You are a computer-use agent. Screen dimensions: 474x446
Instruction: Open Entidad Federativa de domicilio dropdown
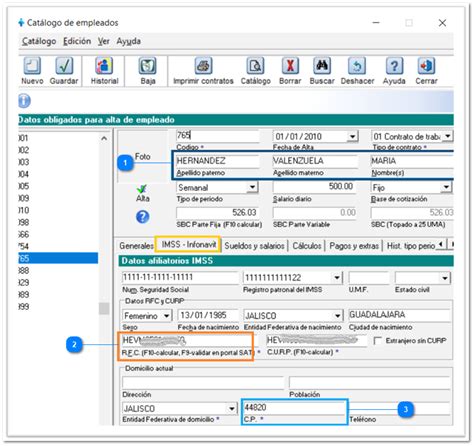click(x=232, y=408)
